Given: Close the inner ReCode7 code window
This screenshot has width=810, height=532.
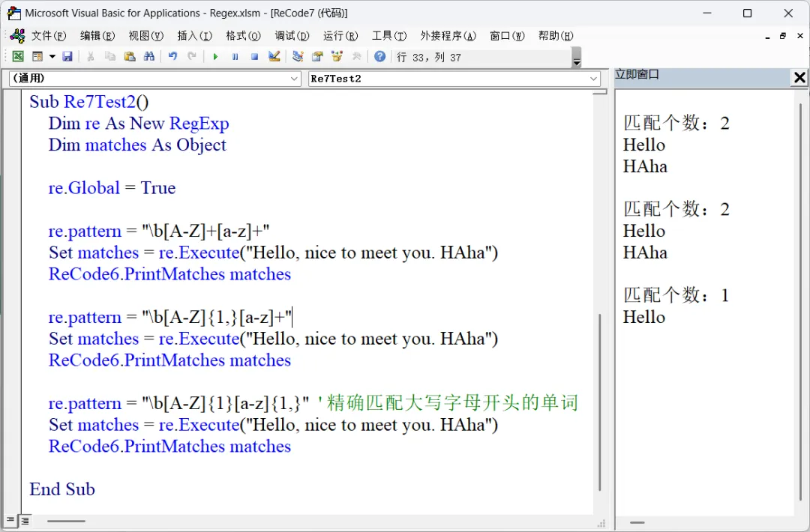Looking at the screenshot, I should (x=800, y=36).
